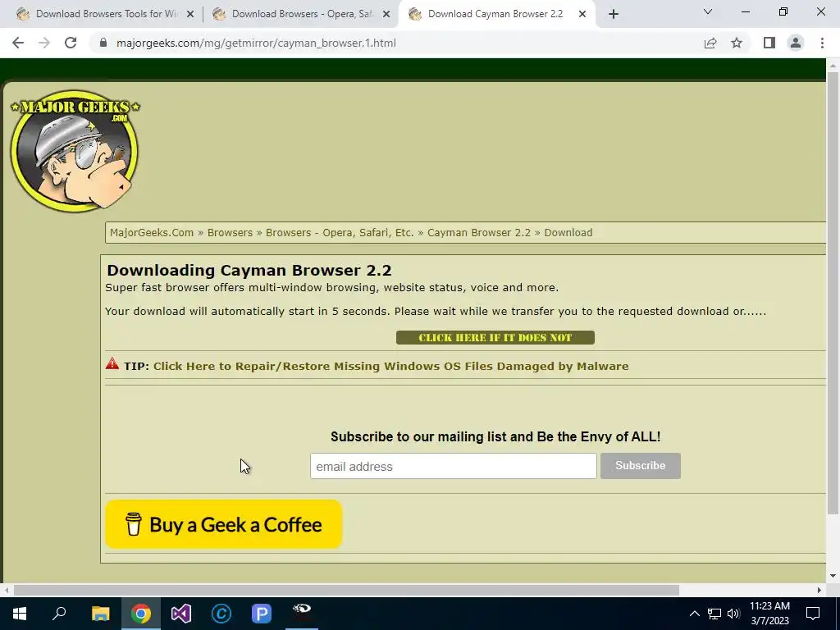Viewport: 840px width, 630px height.
Task: Focus the email address field
Action: [x=453, y=466]
